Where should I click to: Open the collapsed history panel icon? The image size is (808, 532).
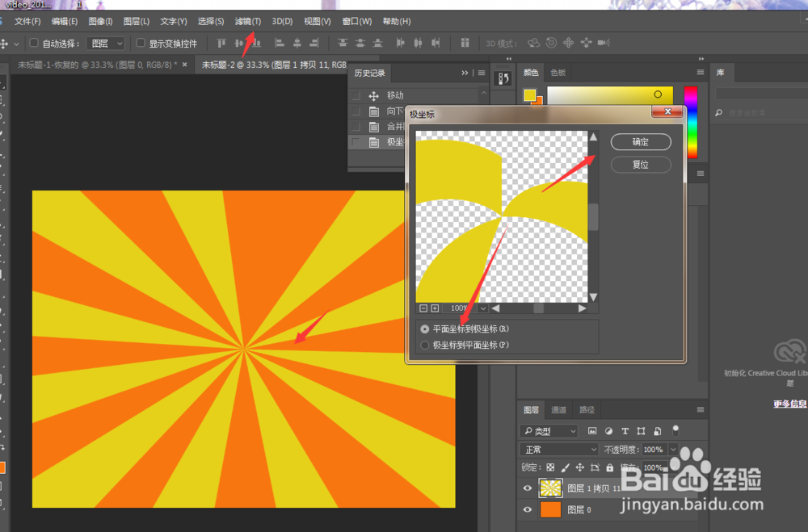point(503,79)
